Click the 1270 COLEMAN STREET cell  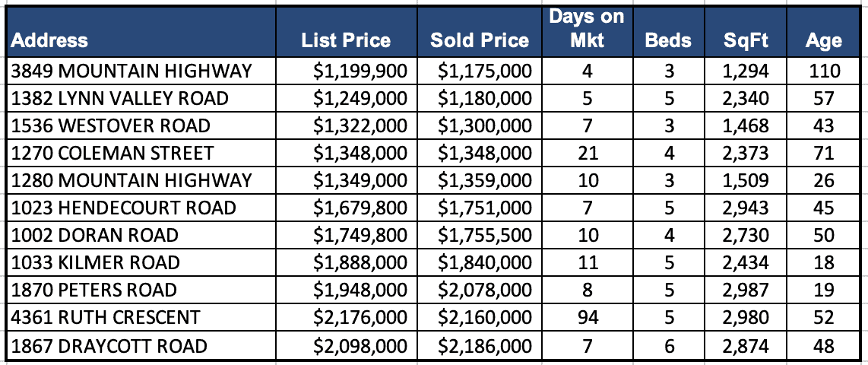(x=112, y=153)
